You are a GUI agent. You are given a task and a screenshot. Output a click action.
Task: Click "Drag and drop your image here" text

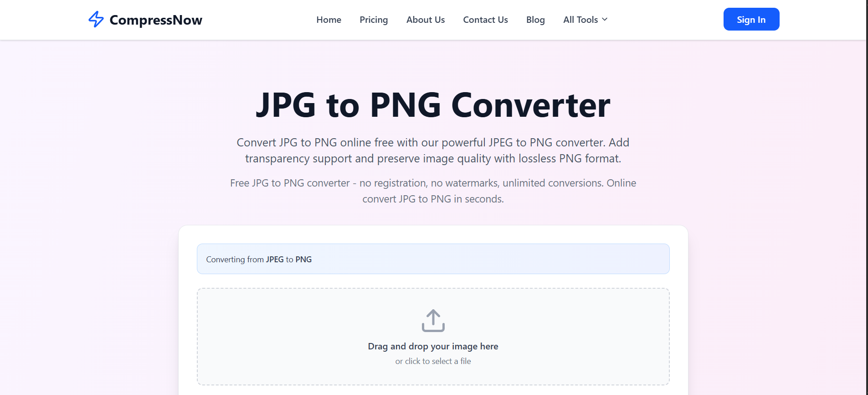point(432,346)
